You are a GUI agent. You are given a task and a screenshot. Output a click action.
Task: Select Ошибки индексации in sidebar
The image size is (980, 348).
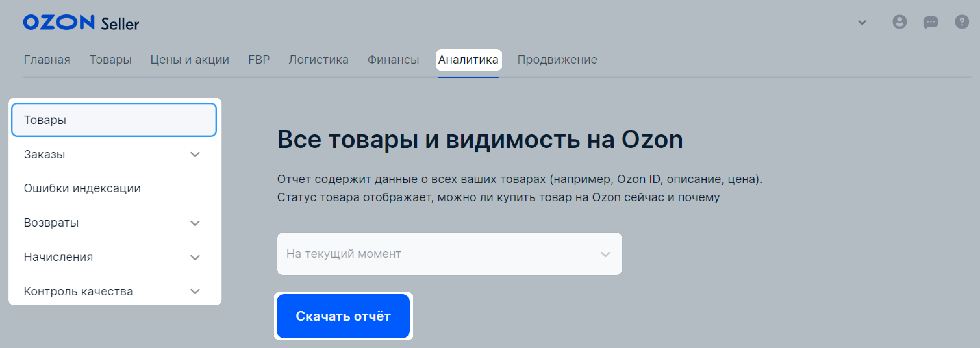pyautogui.click(x=82, y=188)
